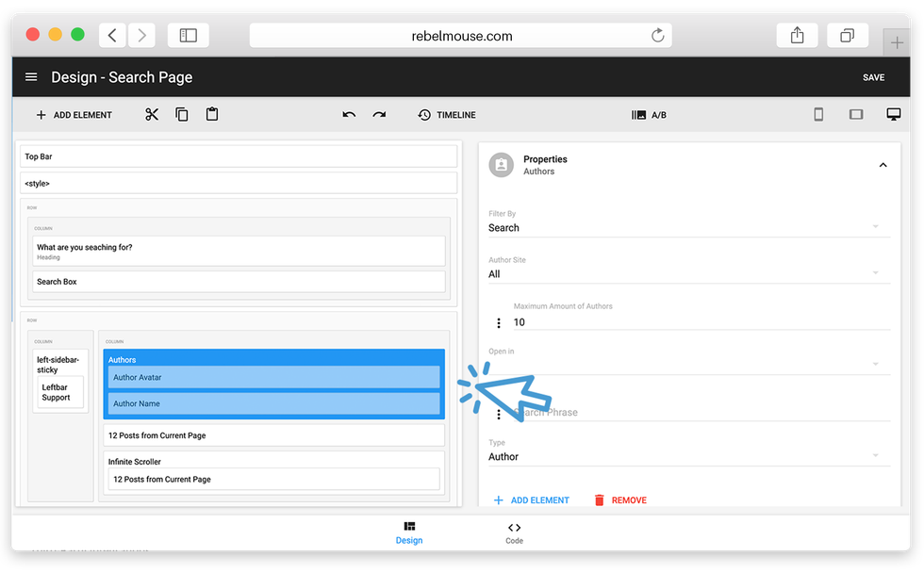Redo the last change
This screenshot has width=924, height=573.
click(379, 115)
